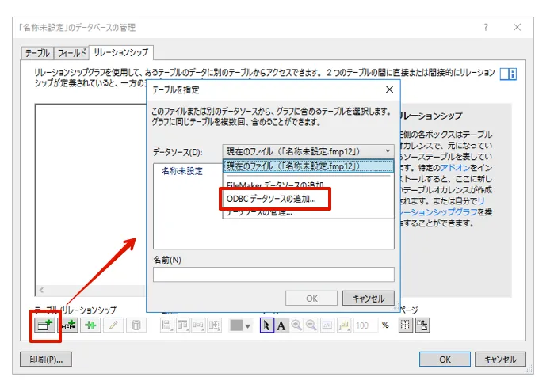Switch to the テーブル tab
This screenshot has height=392, width=554.
click(37, 53)
